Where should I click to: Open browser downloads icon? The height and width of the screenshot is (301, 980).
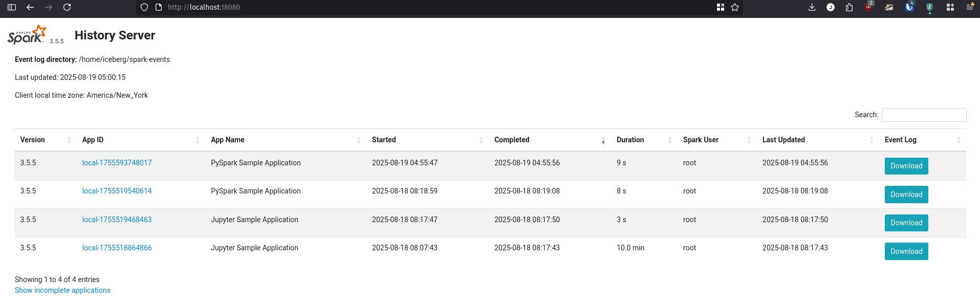pos(812,7)
